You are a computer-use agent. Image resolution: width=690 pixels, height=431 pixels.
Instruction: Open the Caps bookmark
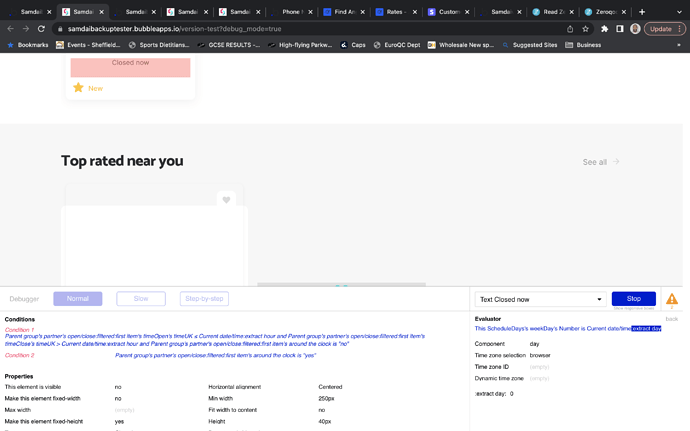[353, 45]
